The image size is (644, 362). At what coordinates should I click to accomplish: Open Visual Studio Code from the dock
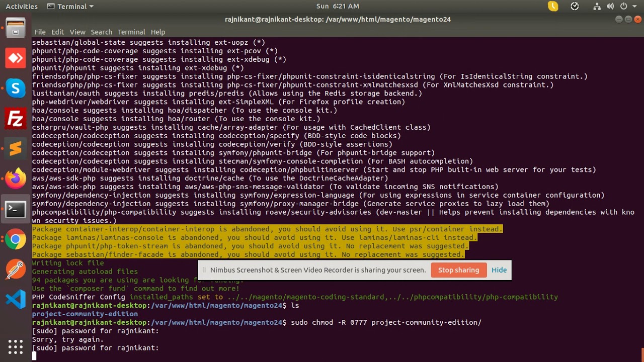pos(16,300)
